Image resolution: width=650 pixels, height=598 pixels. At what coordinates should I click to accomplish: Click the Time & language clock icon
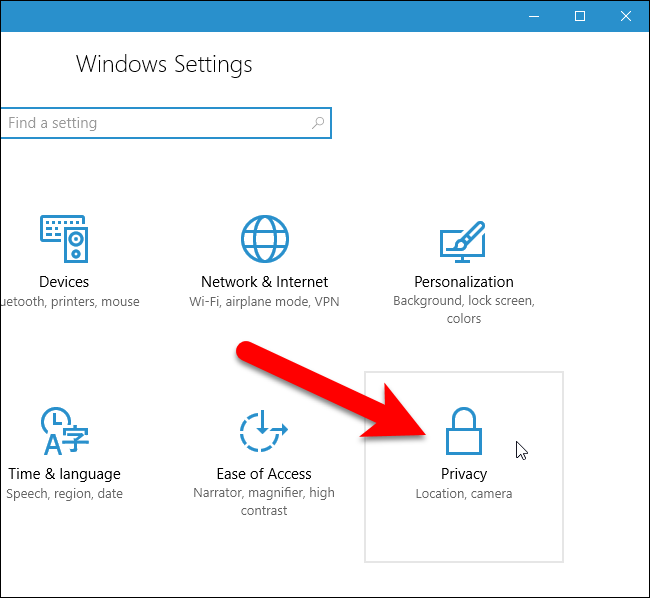pos(64,431)
